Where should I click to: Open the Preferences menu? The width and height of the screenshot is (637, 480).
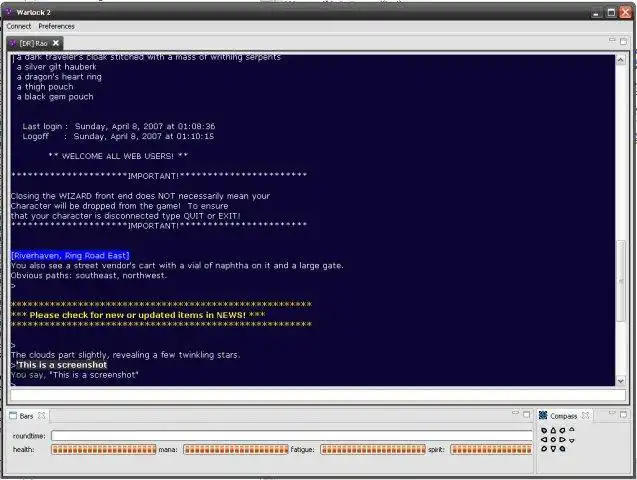click(56, 26)
